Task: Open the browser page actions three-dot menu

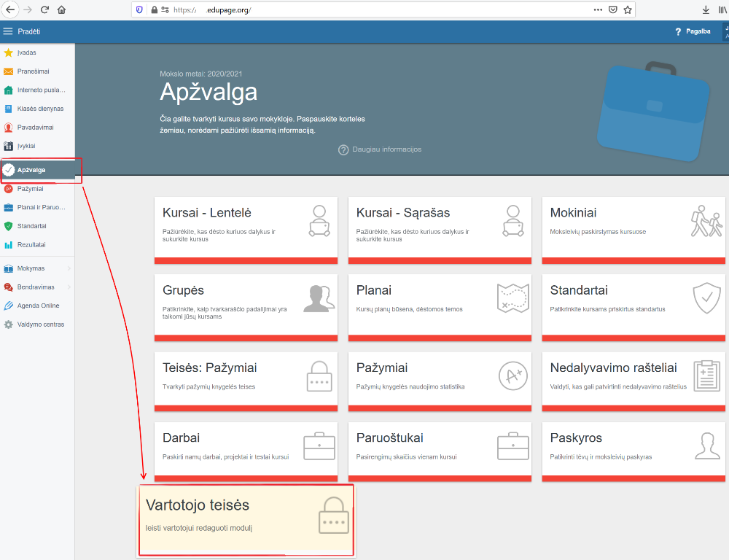Action: coord(598,9)
